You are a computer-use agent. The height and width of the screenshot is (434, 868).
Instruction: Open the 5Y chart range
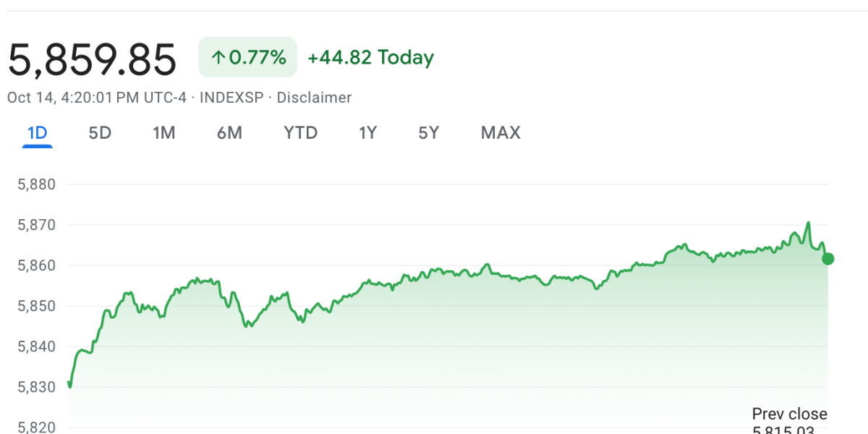[428, 133]
